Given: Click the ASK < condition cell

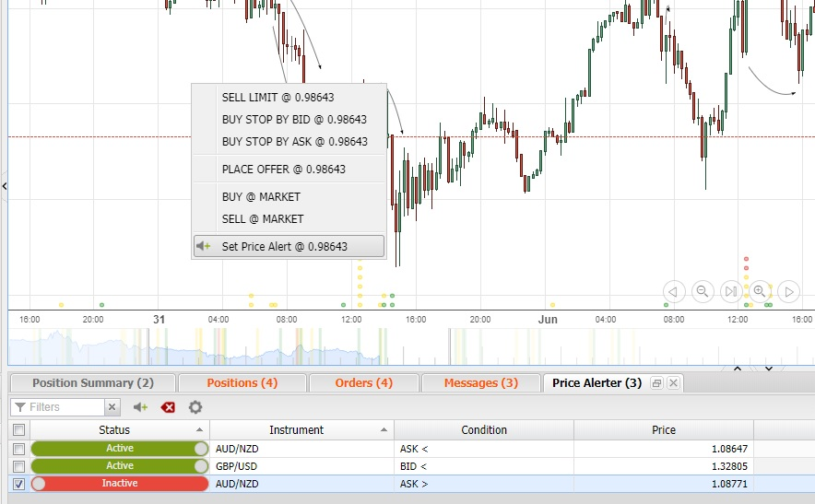Looking at the screenshot, I should [x=484, y=449].
